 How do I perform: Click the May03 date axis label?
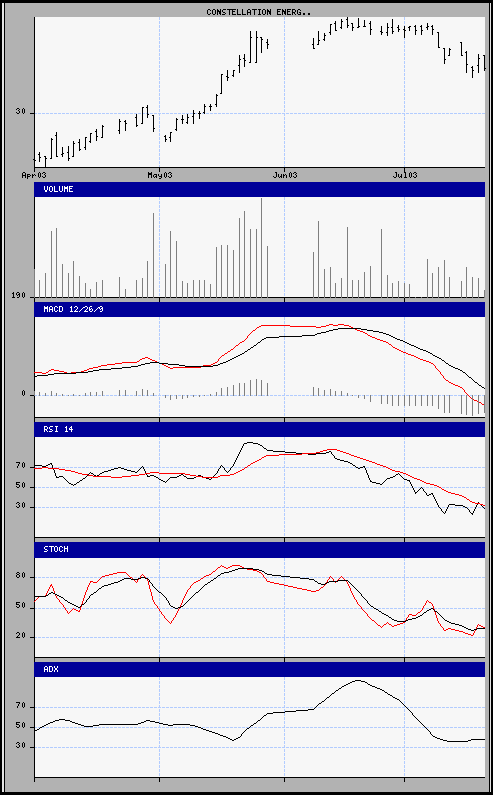[x=159, y=175]
